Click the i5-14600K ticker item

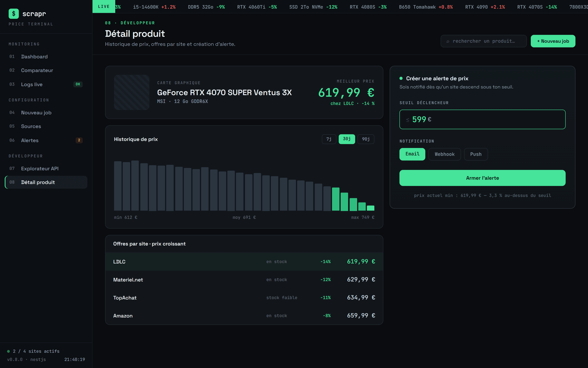[x=154, y=7]
